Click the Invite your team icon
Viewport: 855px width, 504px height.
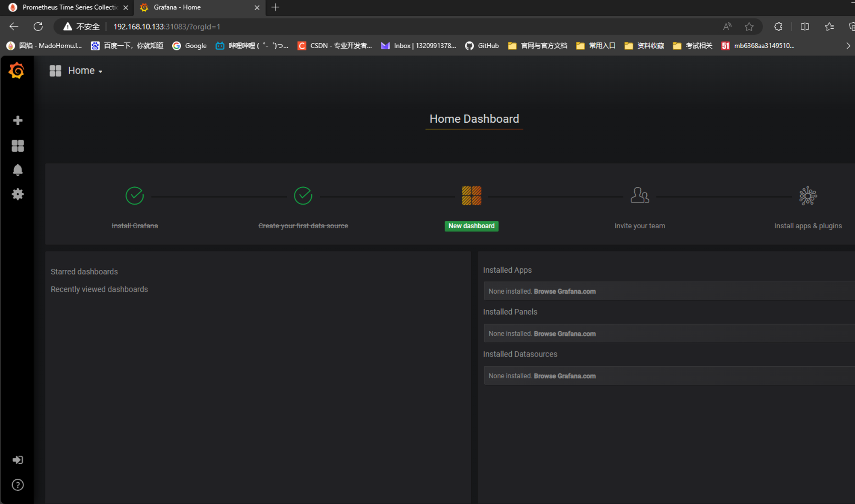point(640,196)
